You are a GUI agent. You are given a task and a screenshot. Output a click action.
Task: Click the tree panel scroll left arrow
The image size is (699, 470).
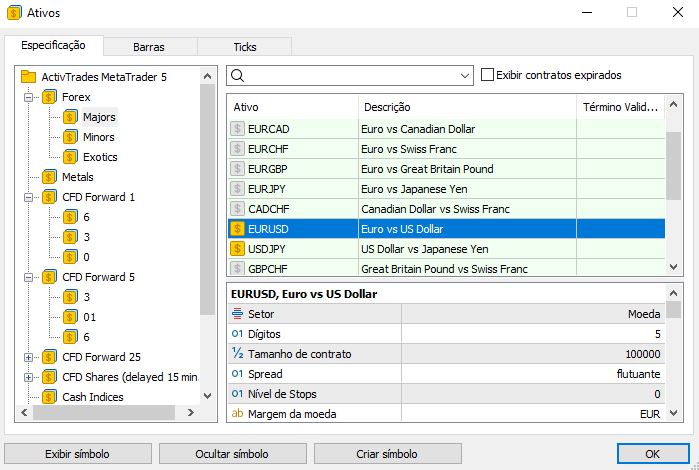25,412
